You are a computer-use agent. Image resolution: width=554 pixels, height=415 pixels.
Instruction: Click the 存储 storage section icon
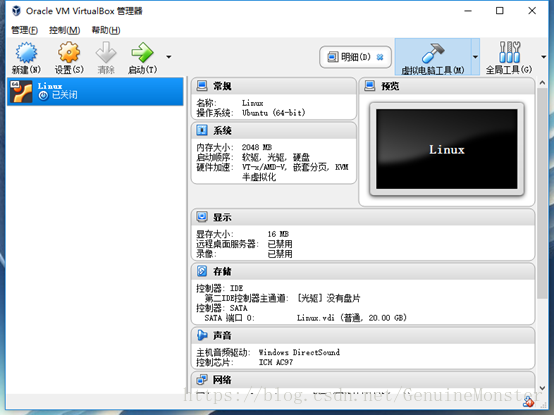click(202, 271)
